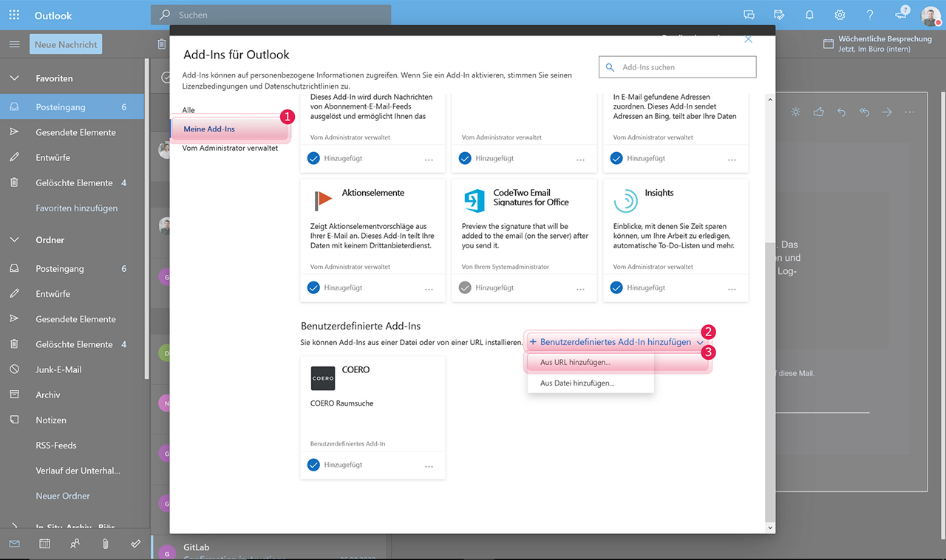Open more options on CodeTwo card

point(580,289)
